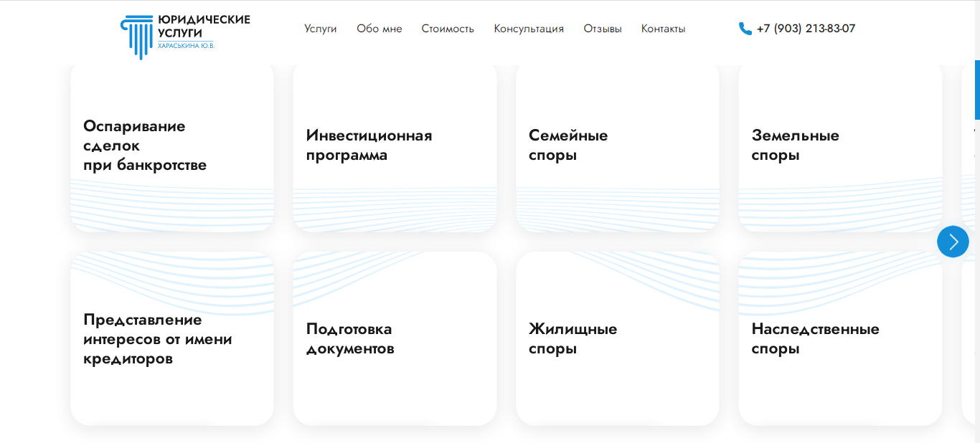Open the Отзывы section
The image size is (980, 443).
603,29
